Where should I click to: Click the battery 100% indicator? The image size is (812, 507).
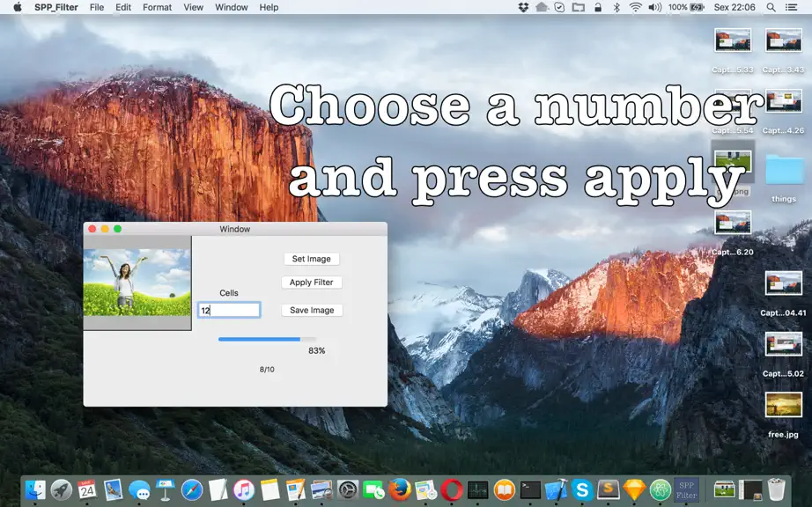coord(686,7)
